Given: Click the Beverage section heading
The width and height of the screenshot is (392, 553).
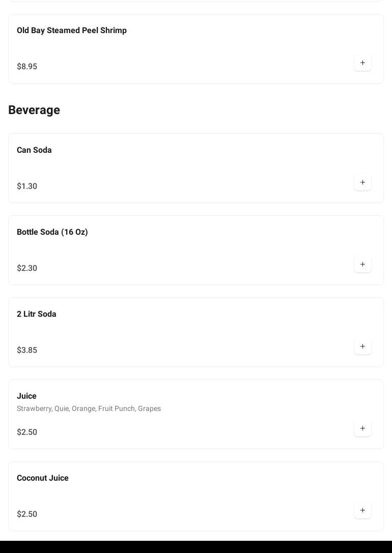Looking at the screenshot, I should click(34, 110).
